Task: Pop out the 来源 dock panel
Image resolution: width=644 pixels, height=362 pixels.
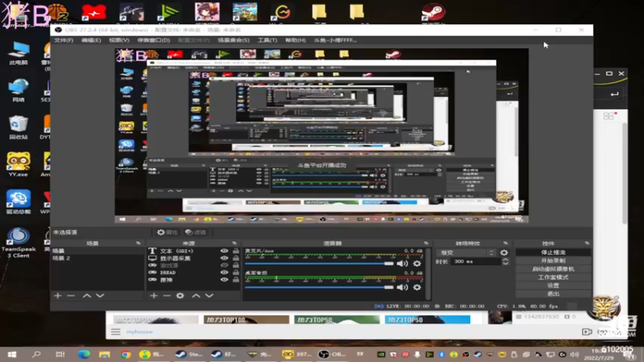Action: [x=234, y=244]
